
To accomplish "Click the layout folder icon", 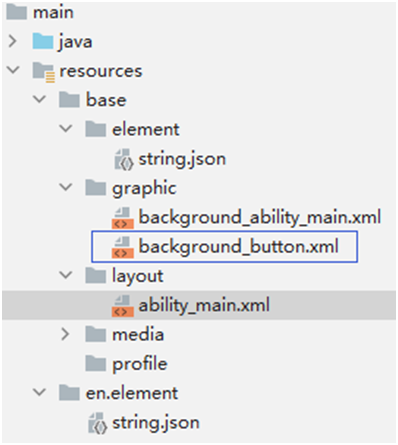I will (x=96, y=276).
